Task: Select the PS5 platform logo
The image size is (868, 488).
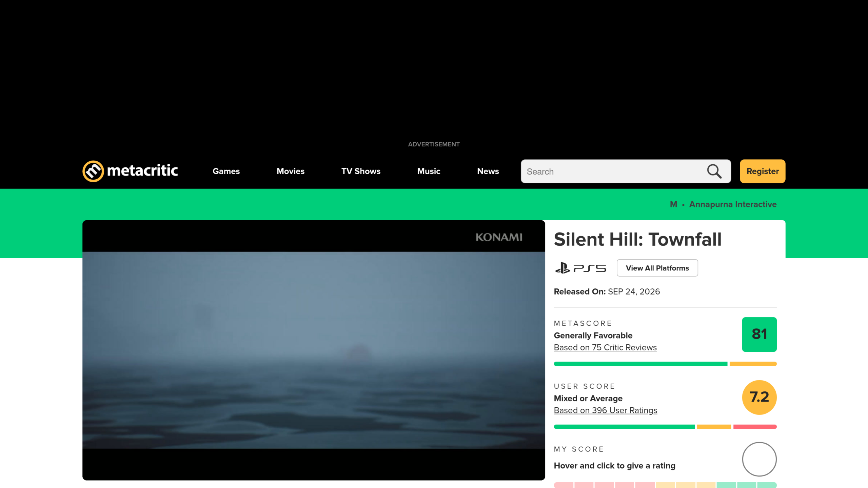Action: click(580, 268)
